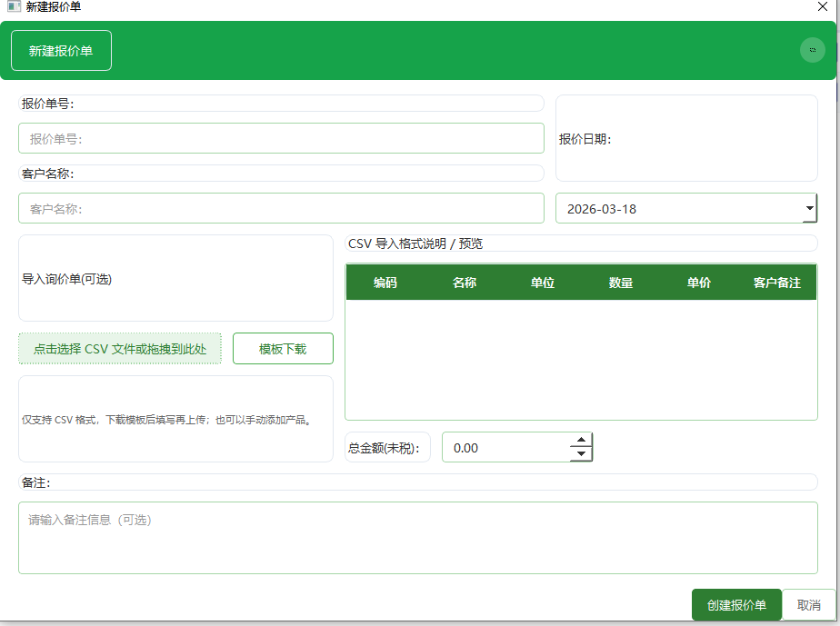The width and height of the screenshot is (840, 626).
Task: Click the 客户备注 column header
Action: 776,283
